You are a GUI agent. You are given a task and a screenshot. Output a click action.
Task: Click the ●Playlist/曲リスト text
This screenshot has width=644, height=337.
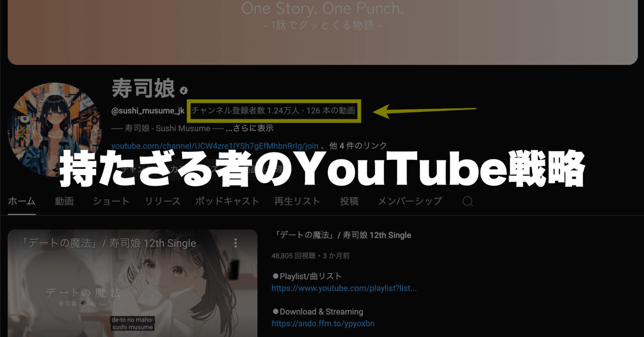307,276
